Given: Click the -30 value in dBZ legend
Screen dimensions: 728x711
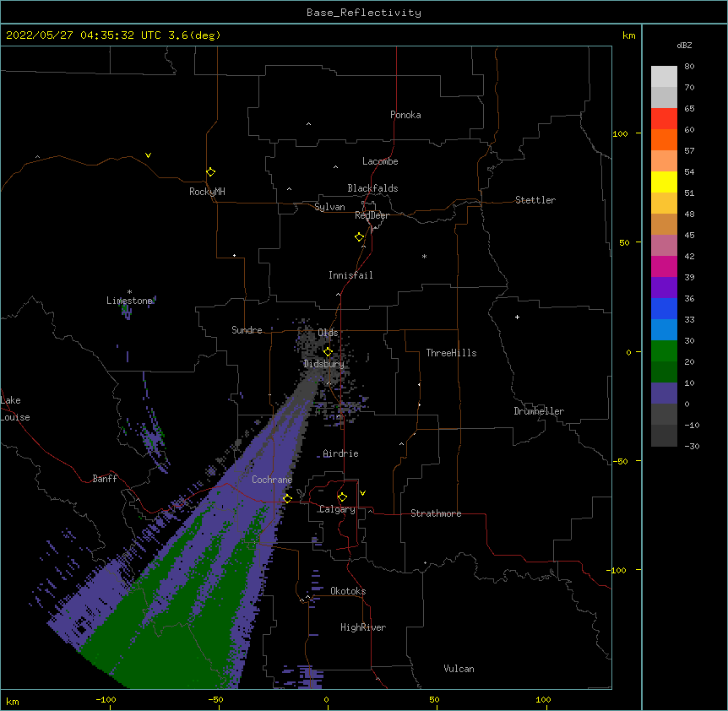Looking at the screenshot, I should click(692, 446).
